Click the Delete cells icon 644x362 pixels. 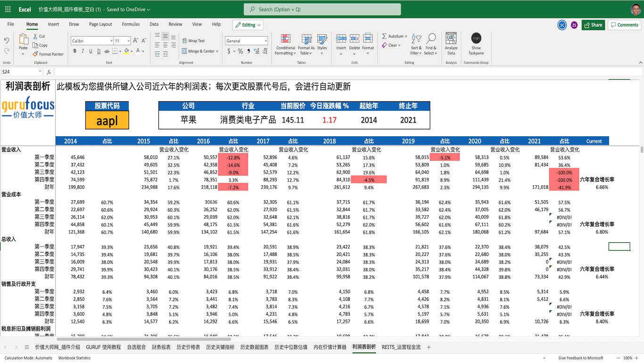pyautogui.click(x=355, y=40)
